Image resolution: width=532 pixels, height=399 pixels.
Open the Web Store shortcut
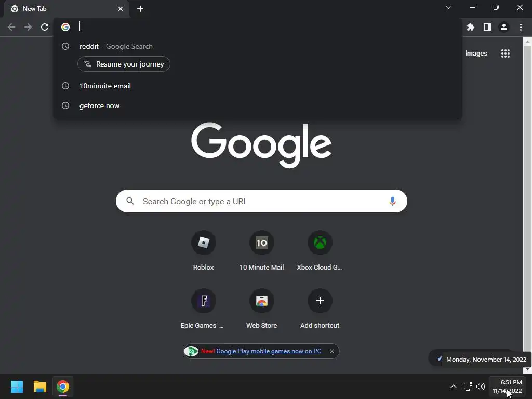(262, 309)
